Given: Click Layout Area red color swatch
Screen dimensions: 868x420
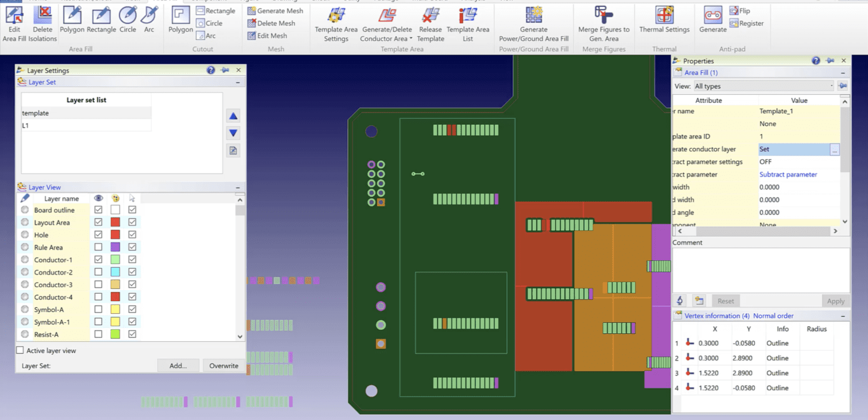Looking at the screenshot, I should (x=115, y=222).
